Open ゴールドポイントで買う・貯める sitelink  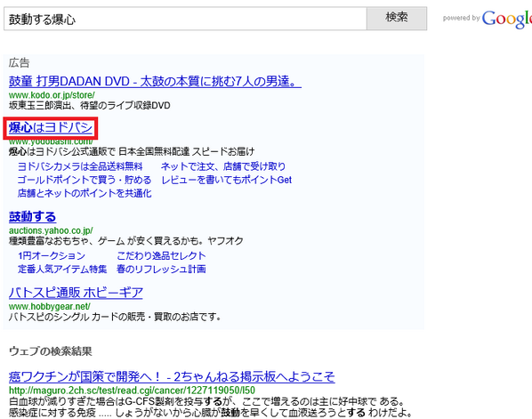[x=85, y=180]
